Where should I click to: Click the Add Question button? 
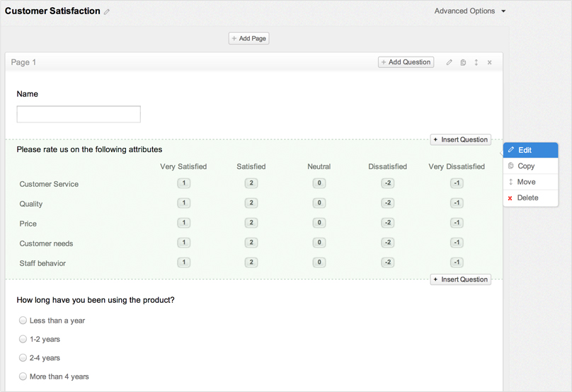(406, 62)
